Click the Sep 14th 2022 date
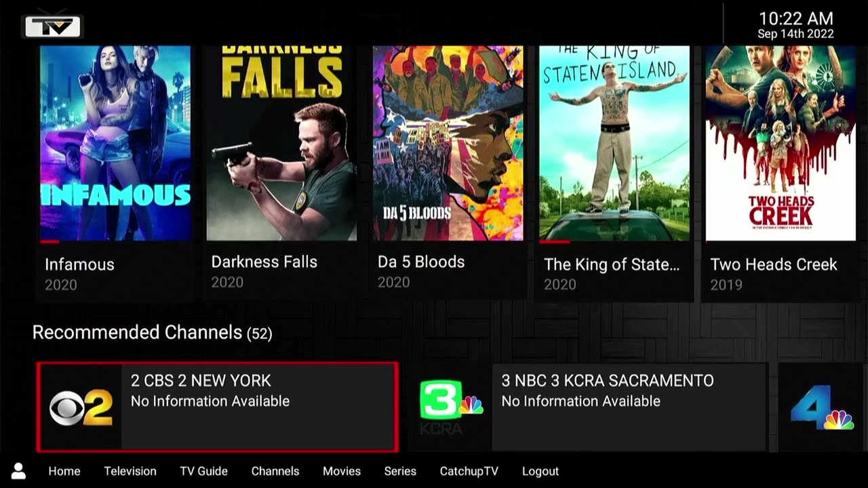Image resolution: width=868 pixels, height=488 pixels. pos(795,34)
